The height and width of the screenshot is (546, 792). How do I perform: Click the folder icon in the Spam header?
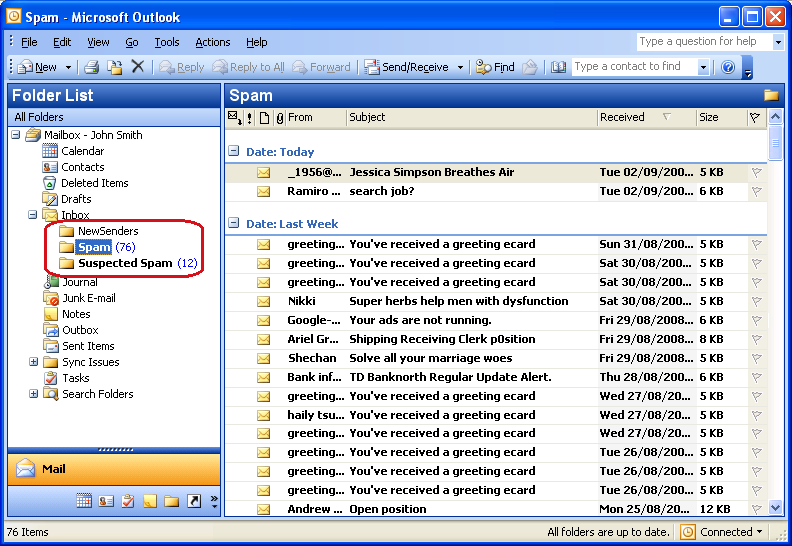(771, 95)
